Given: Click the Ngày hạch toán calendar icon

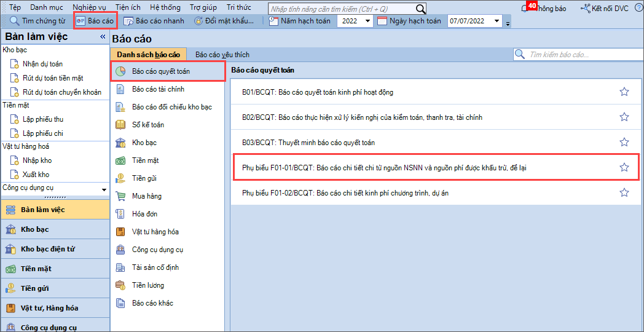Looking at the screenshot, I should point(382,21).
